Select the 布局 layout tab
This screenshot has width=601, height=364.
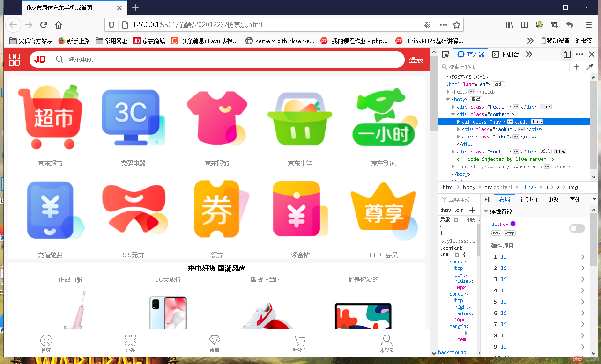[x=505, y=199]
